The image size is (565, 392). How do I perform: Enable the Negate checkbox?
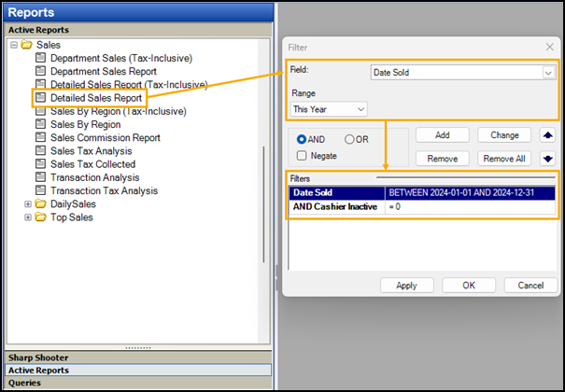pyautogui.click(x=302, y=156)
